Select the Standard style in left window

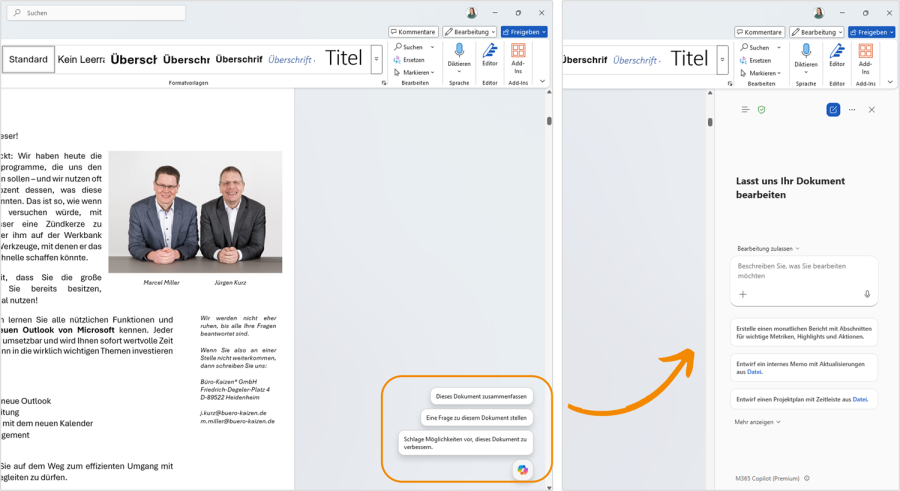(x=28, y=59)
